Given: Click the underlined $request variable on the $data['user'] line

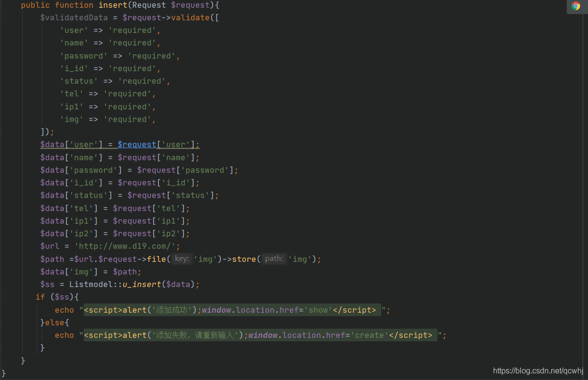Looking at the screenshot, I should click(x=137, y=145).
